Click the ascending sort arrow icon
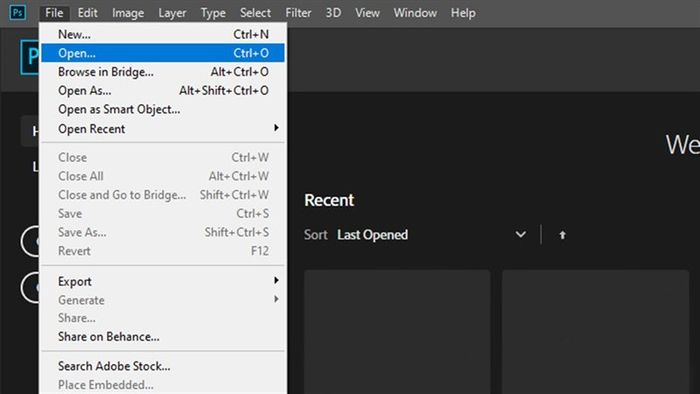700x394 pixels. pos(562,235)
